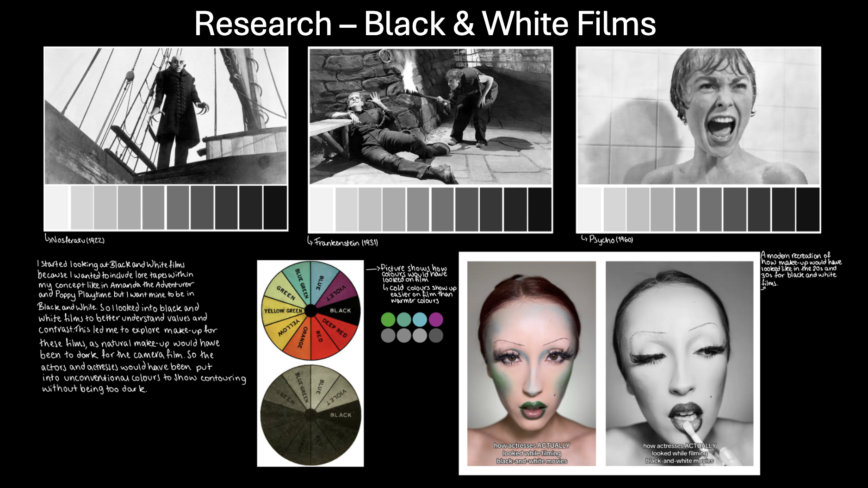This screenshot has height=488, width=868.
Task: Select the black-and-white make-up portrait
Action: pyautogui.click(x=679, y=363)
